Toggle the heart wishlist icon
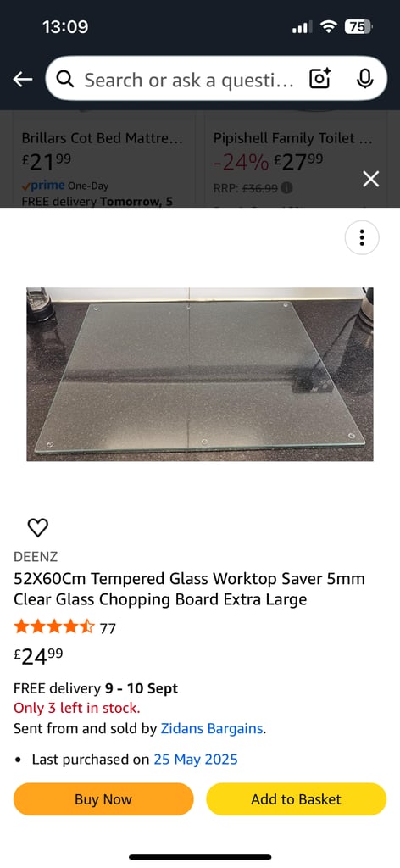Screen dimensions: 400x868 [x=37, y=527]
